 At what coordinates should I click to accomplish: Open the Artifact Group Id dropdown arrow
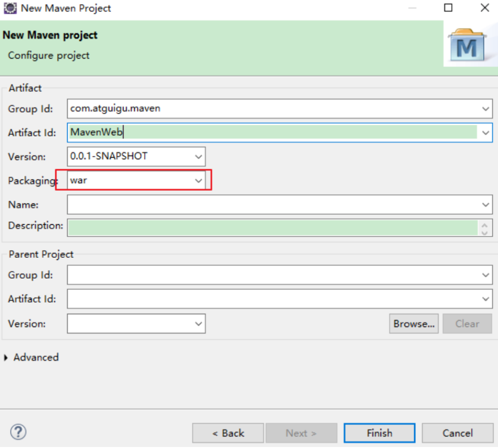(x=485, y=109)
